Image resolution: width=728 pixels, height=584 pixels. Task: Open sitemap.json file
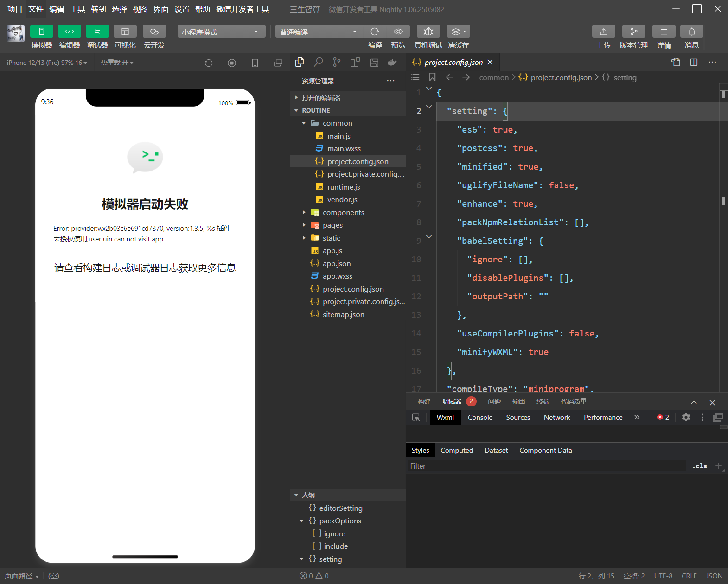tap(348, 315)
